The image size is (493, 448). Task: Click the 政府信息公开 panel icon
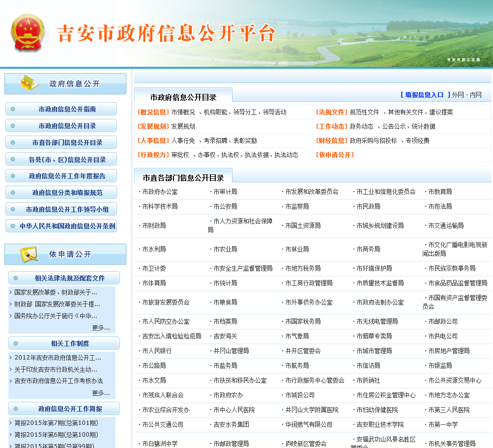[x=29, y=83]
